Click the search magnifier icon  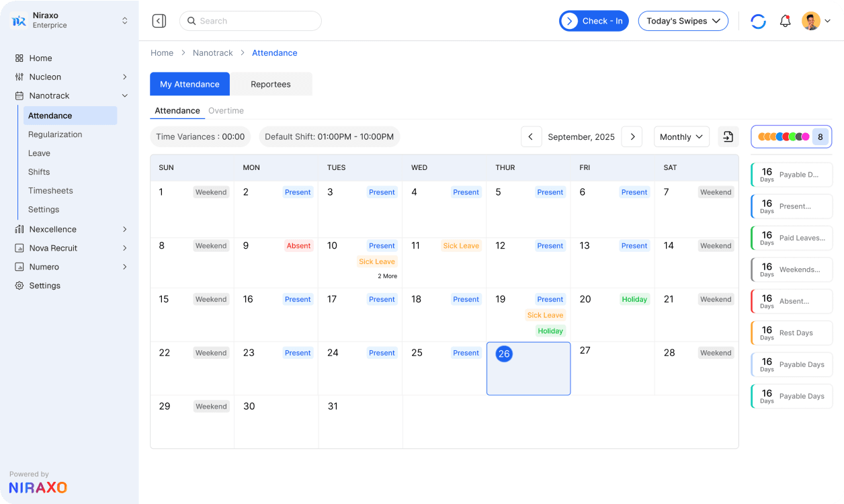192,21
